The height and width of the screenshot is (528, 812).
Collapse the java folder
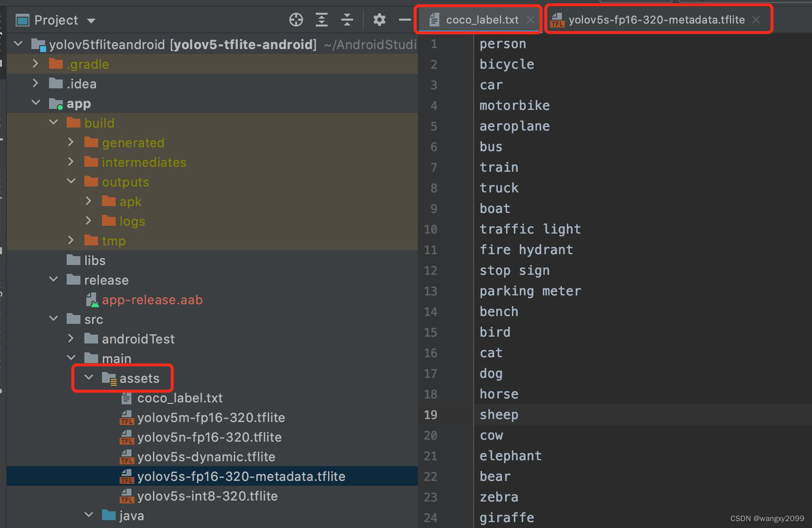[89, 515]
